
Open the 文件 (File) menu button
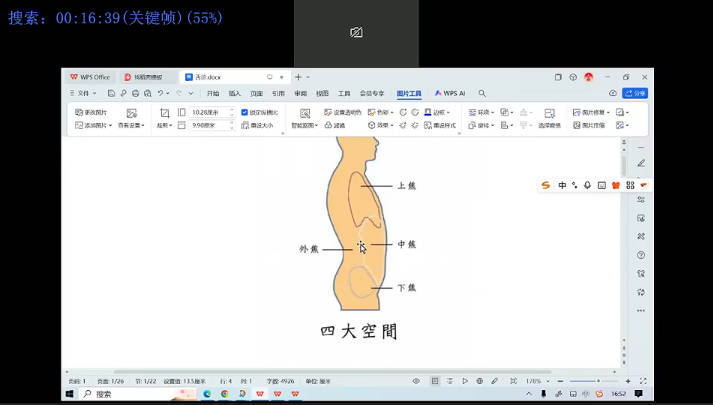(x=79, y=93)
